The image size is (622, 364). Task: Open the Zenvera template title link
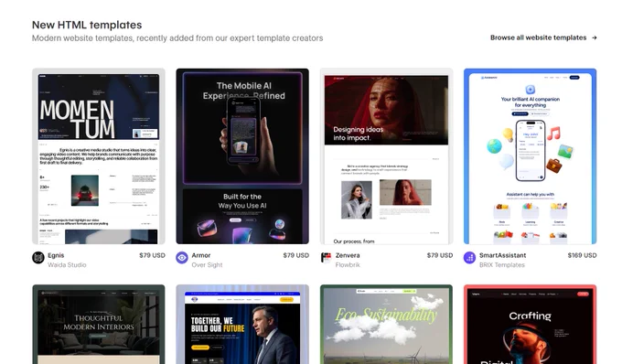click(x=348, y=255)
